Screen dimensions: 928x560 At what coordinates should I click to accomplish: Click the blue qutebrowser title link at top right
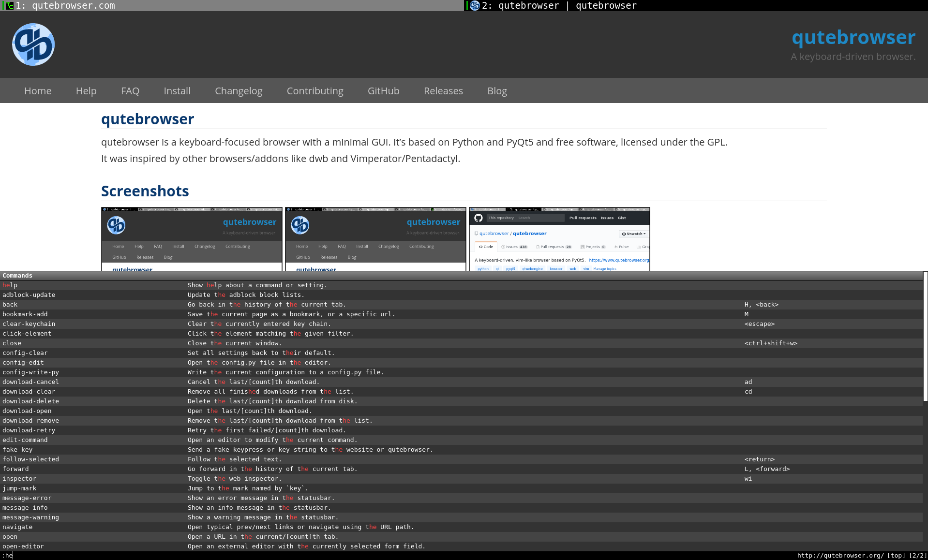point(853,37)
